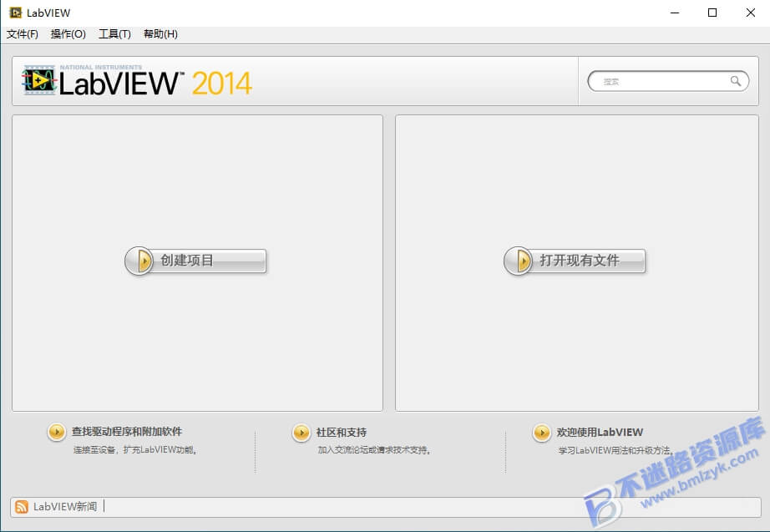The height and width of the screenshot is (532, 770).
Task: Open the 社区和支持 link
Action: pyautogui.click(x=342, y=433)
